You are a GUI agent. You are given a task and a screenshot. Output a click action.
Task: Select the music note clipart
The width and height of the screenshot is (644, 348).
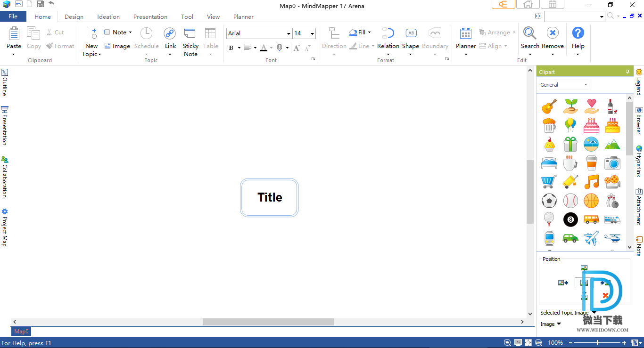pos(591,182)
